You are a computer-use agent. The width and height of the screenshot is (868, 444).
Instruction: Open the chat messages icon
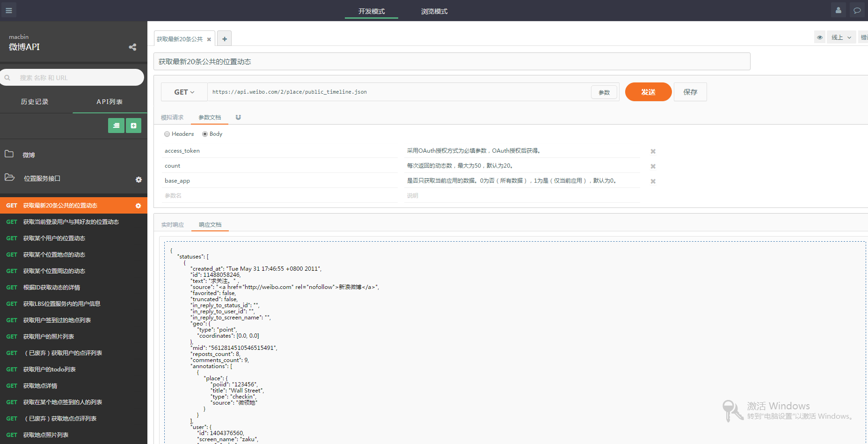pos(857,10)
